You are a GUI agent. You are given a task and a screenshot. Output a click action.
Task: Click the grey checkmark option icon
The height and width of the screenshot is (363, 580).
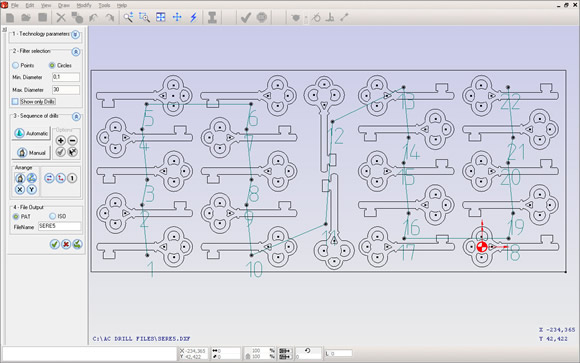click(x=61, y=152)
